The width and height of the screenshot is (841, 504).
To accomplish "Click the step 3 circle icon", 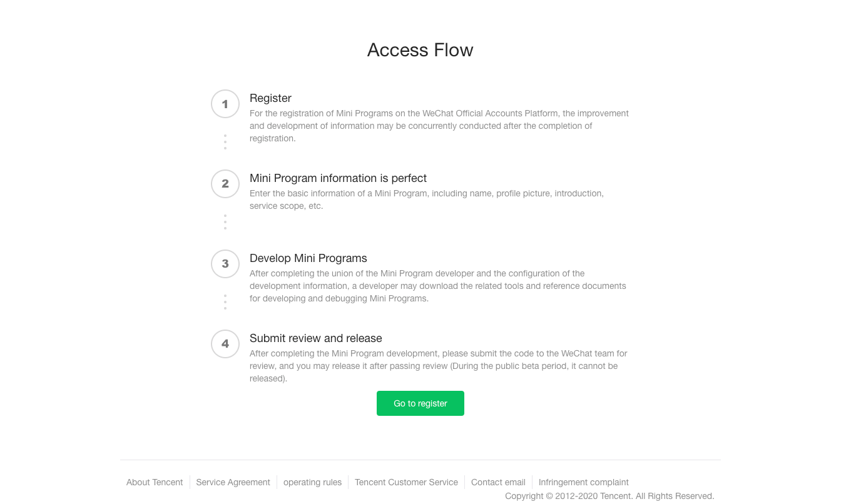I will click(225, 264).
